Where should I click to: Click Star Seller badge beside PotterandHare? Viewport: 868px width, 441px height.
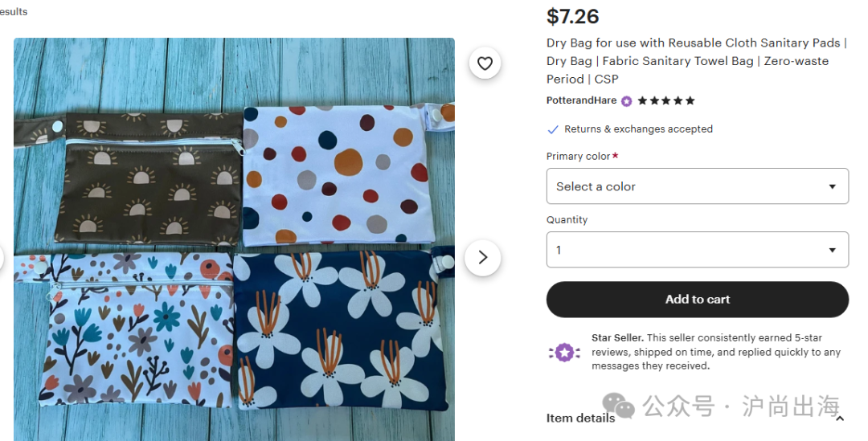click(626, 101)
